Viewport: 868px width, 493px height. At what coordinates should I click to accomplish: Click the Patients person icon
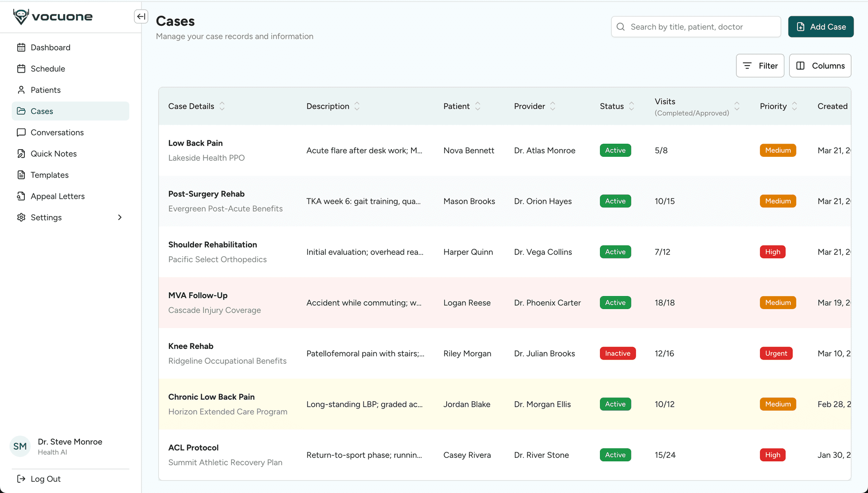21,89
